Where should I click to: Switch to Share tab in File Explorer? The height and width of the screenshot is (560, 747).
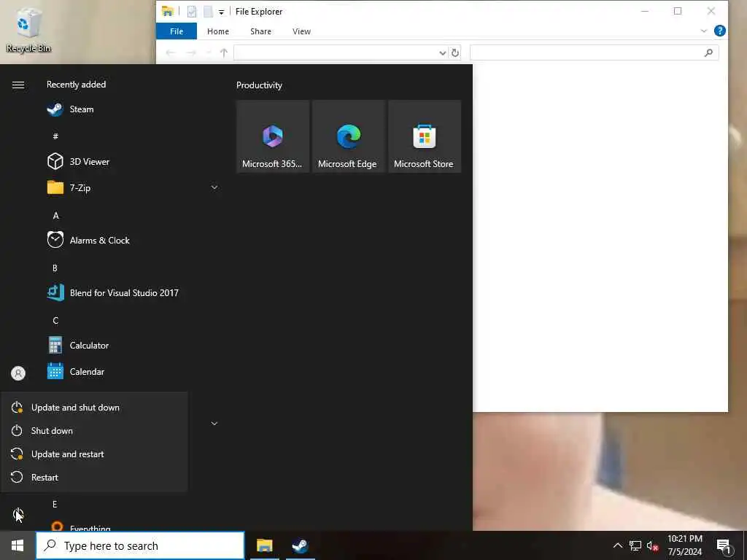(x=260, y=31)
